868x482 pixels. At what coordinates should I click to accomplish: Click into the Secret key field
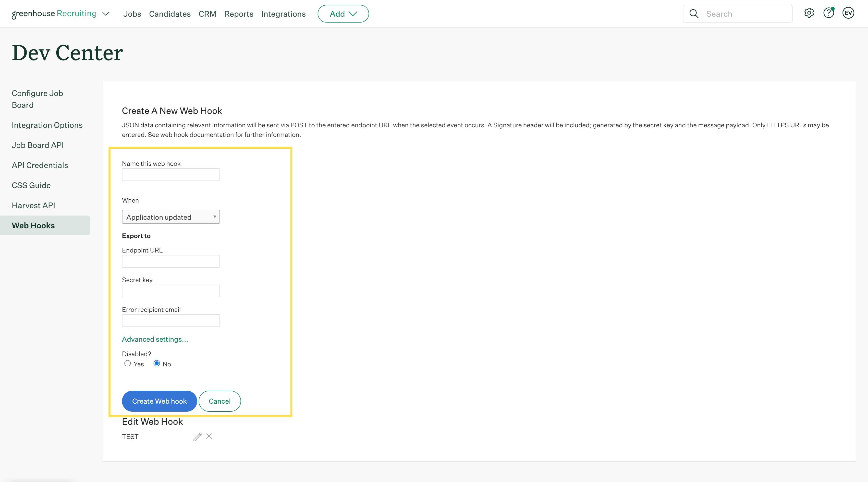point(171,291)
